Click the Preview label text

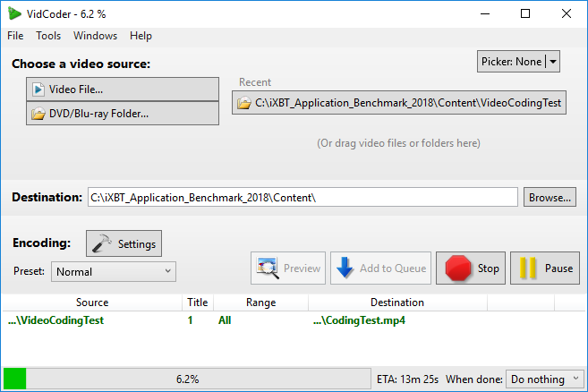point(302,268)
